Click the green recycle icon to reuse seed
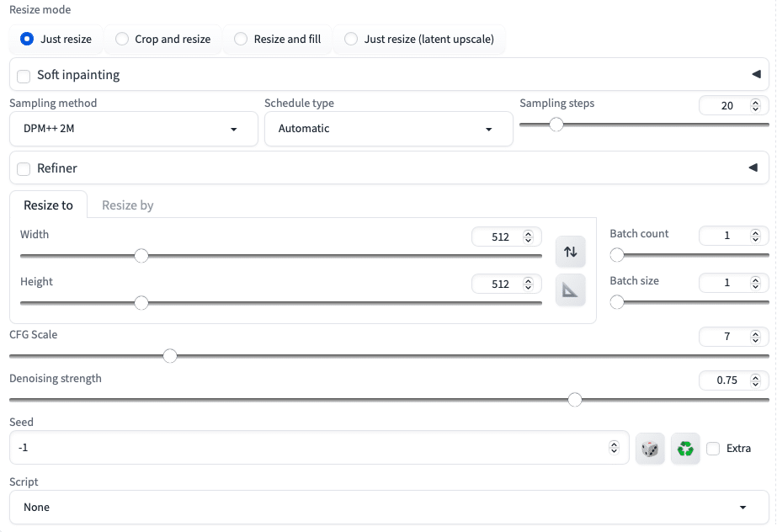The height and width of the screenshot is (532, 777). (x=685, y=449)
